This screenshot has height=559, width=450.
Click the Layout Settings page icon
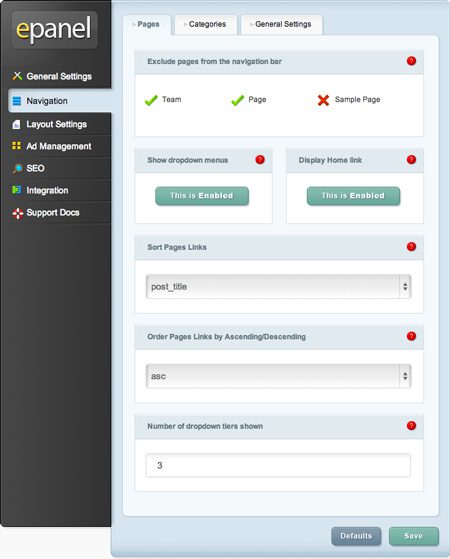(x=16, y=124)
